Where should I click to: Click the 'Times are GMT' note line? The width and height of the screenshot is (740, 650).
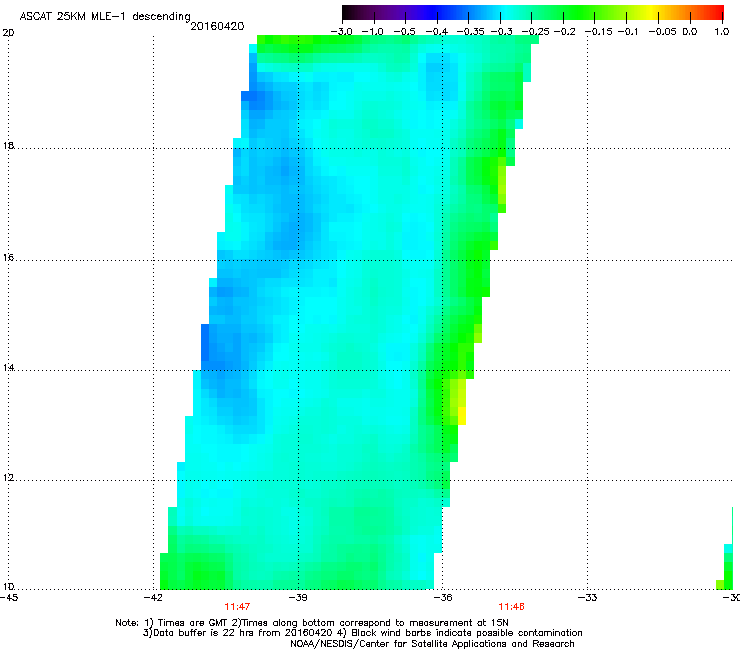click(x=312, y=623)
